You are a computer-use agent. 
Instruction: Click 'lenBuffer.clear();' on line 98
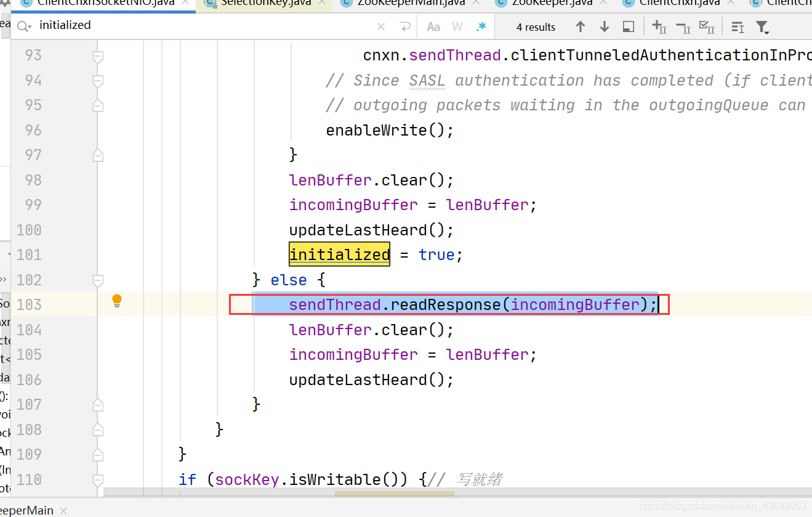(371, 180)
